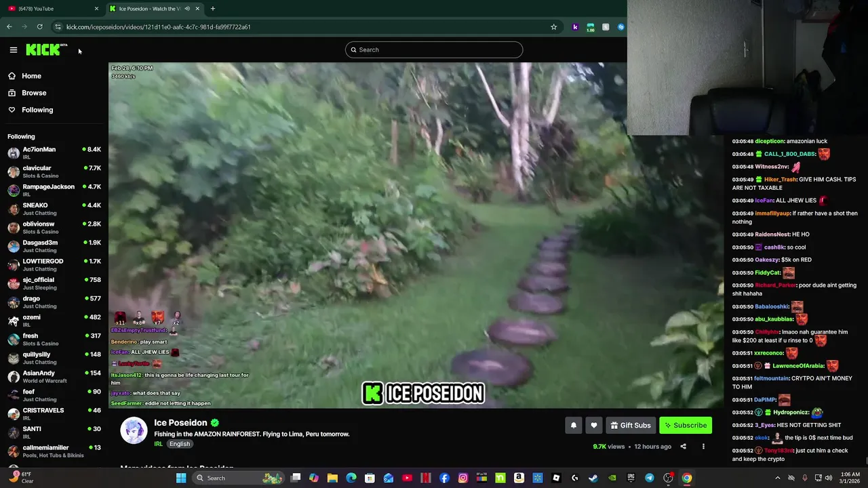Open Facebook from taskbar
The image size is (868, 488).
coord(444,478)
